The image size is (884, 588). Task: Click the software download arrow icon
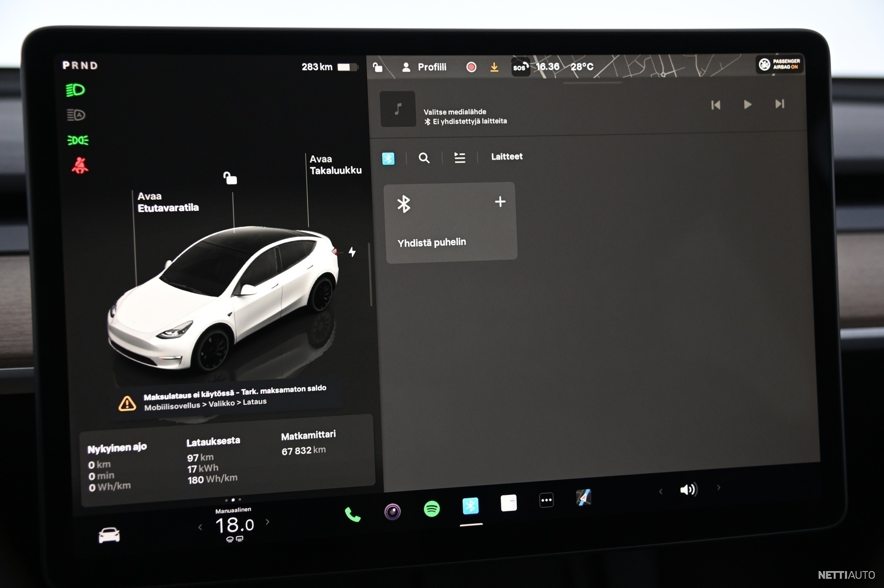tap(494, 67)
